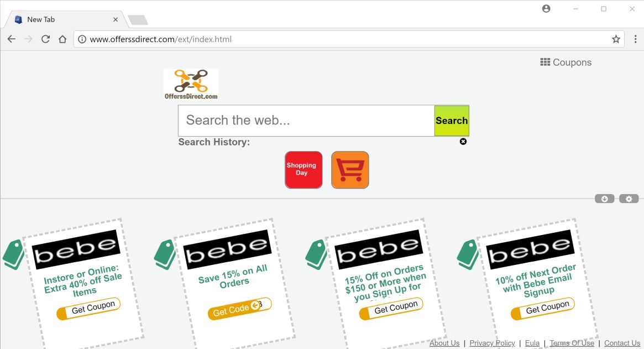Viewport: 644px width, 349px height.
Task: Click the address bar URL text
Action: (161, 39)
